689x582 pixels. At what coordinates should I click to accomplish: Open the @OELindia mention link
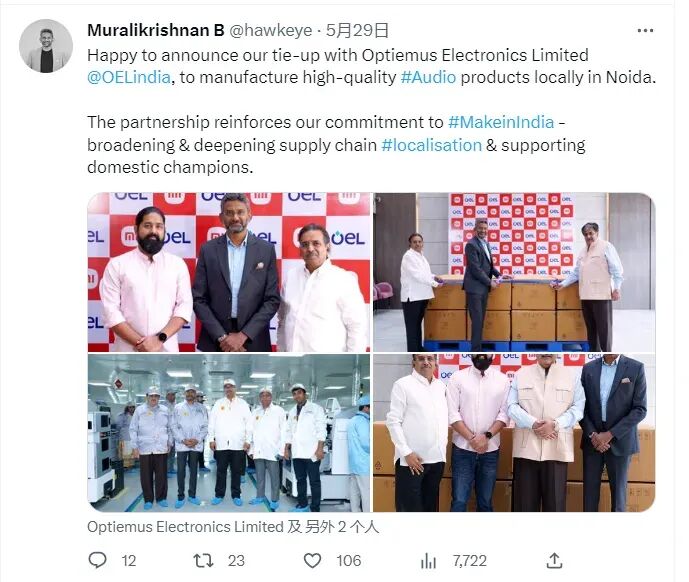pyautogui.click(x=129, y=77)
